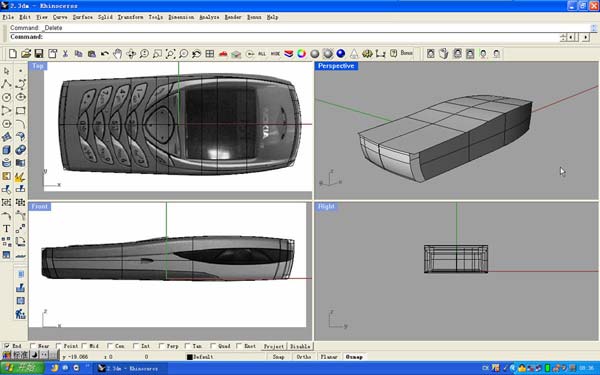Viewport: 600px width, 375px height.
Task: Select the Circle tool in sidebar
Action: [x=7, y=97]
